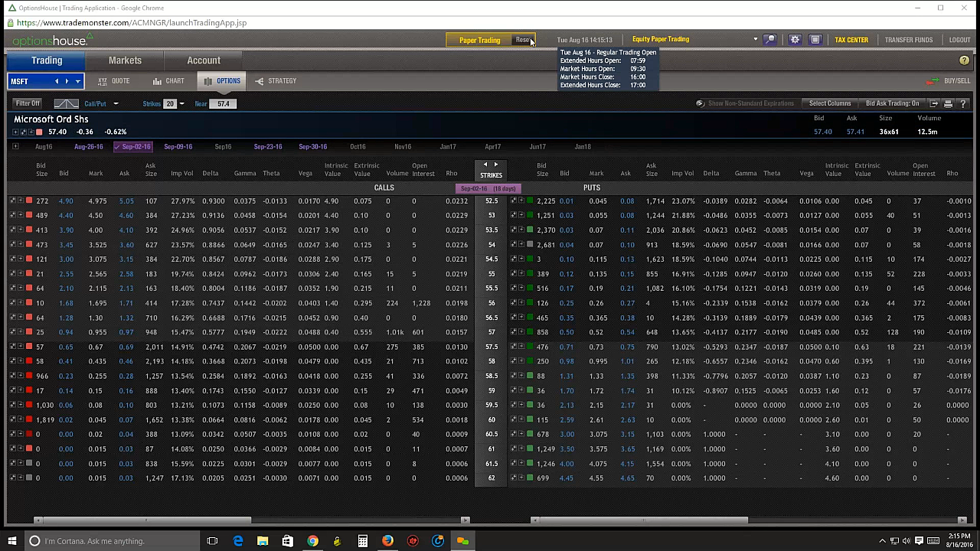This screenshot has width=980, height=551.
Task: Open Windows Start menu
Action: (11, 541)
